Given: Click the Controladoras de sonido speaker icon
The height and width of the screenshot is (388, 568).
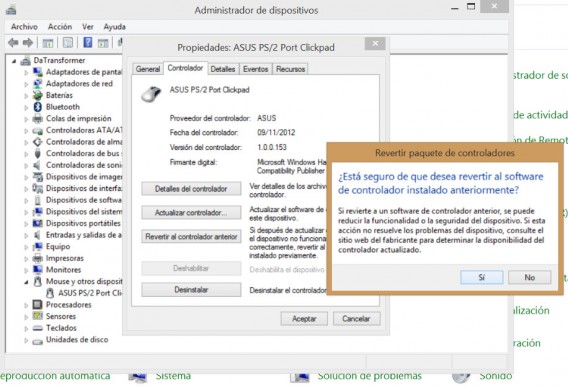Looking at the screenshot, I should pos(37,165).
